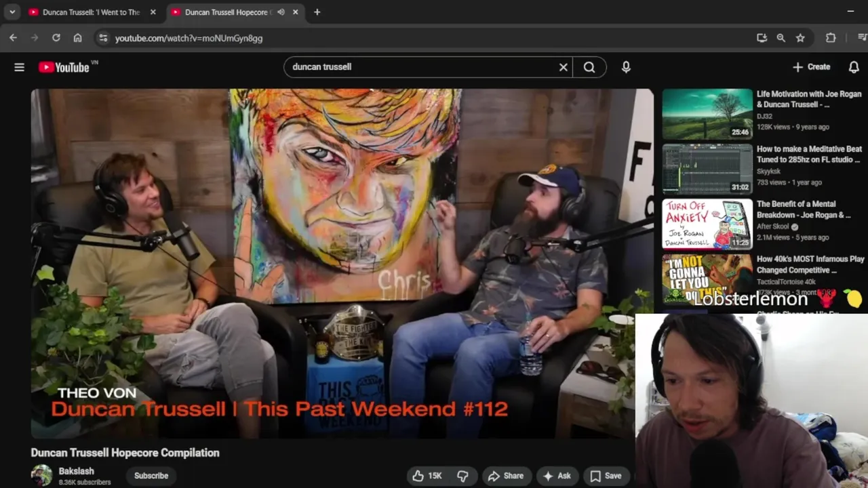Screen dimensions: 868x488
Task: Search with voice microphone
Action: (626, 67)
